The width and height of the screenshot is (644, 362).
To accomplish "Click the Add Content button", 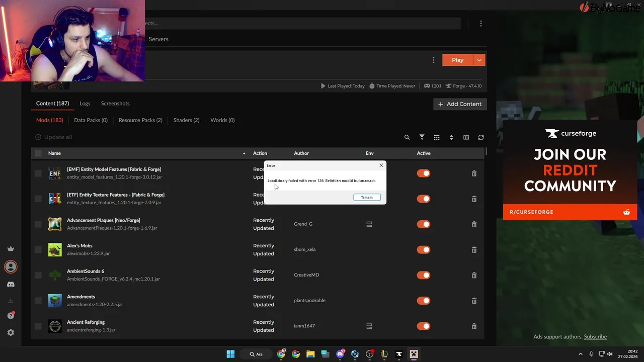I will click(460, 104).
